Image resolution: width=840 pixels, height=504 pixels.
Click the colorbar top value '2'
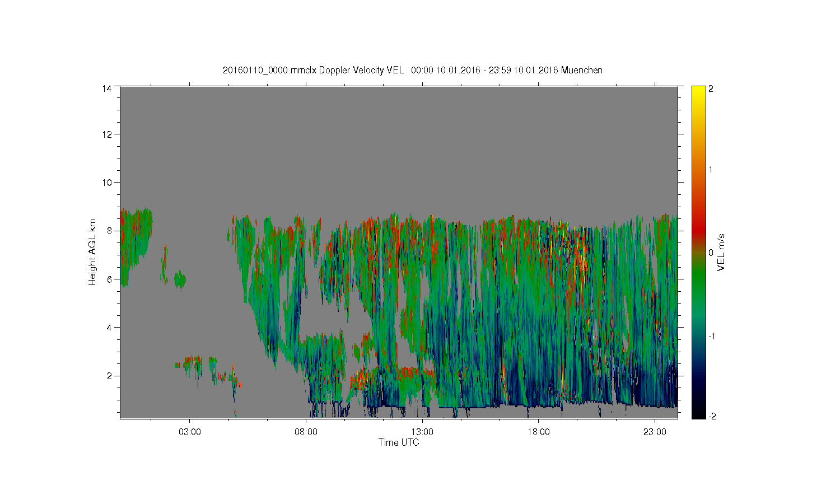711,89
